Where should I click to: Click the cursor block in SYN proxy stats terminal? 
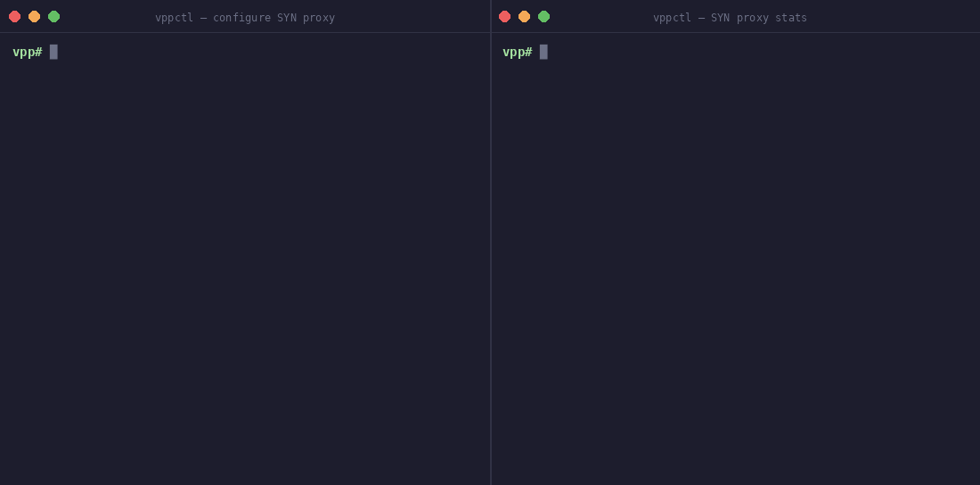[543, 52]
